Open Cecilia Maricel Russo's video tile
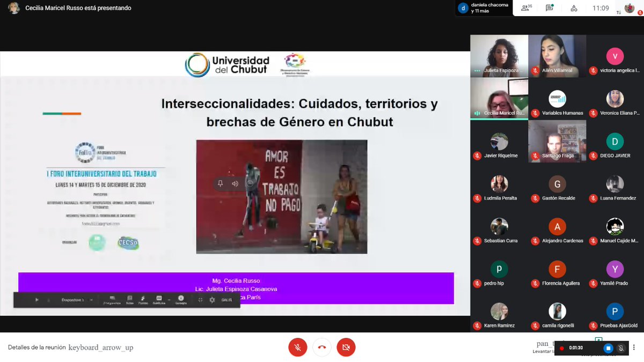Screen dimensions: 644x362 click(499, 99)
